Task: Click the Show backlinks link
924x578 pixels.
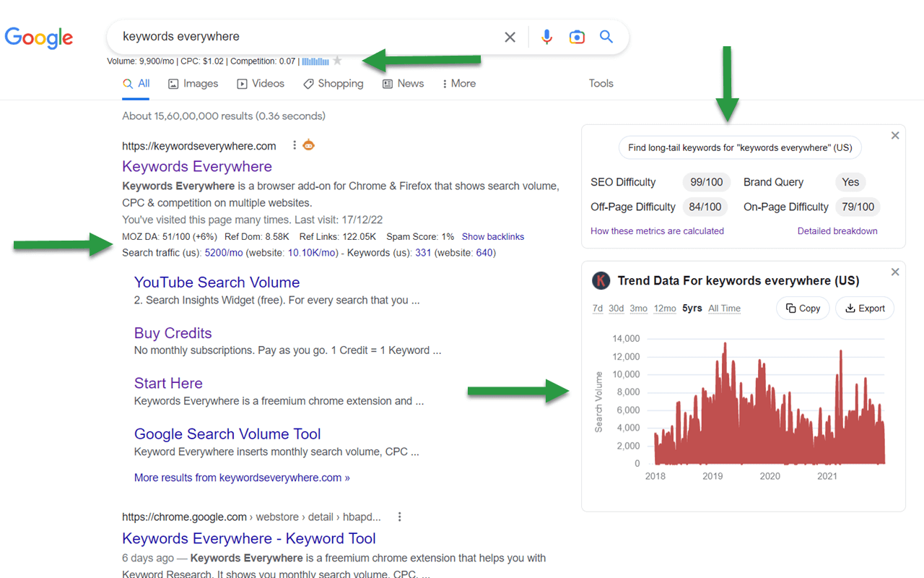Action: (x=492, y=236)
